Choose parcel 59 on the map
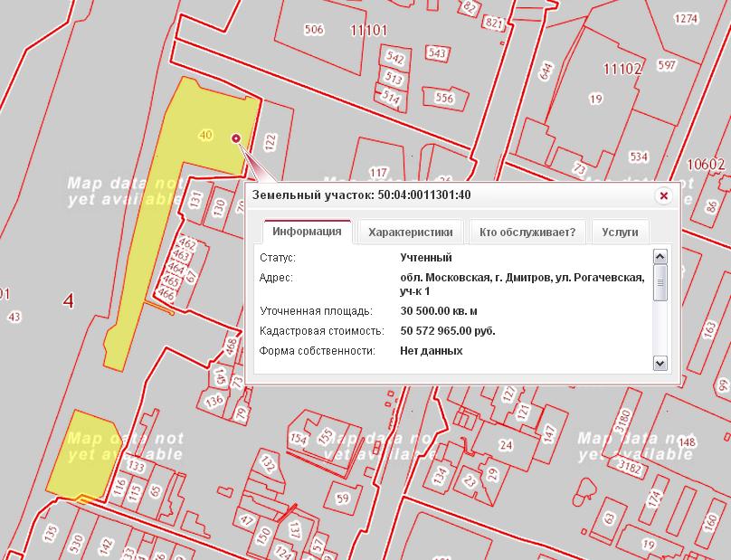 click(x=342, y=498)
